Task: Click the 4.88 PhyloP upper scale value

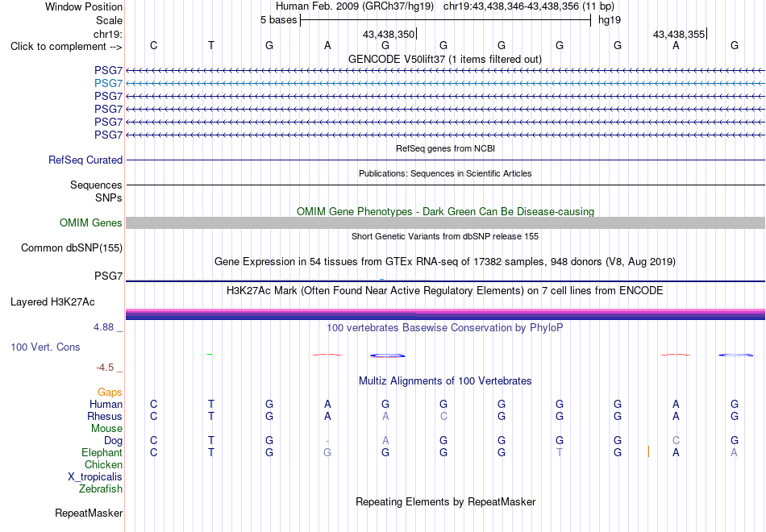Action: coord(103,327)
